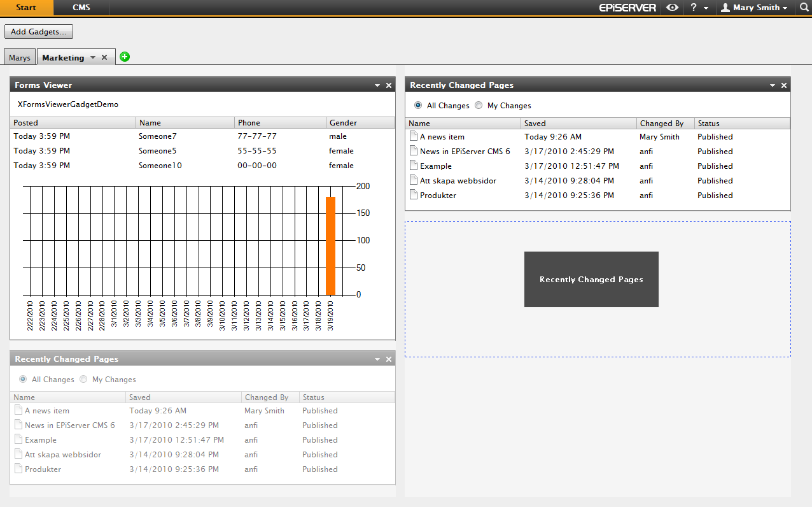Click the Gender column header

[x=361, y=123]
